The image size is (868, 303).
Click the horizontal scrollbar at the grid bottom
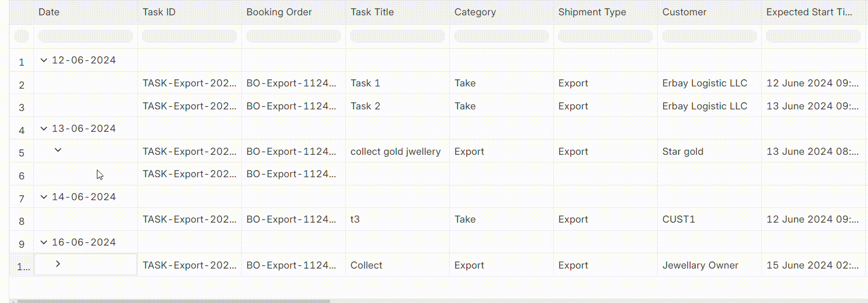click(173, 301)
